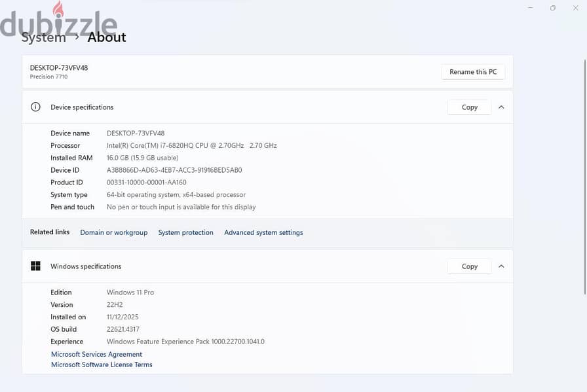The image size is (587, 392).
Task: Click the About breadcrumb heading
Action: tap(107, 37)
